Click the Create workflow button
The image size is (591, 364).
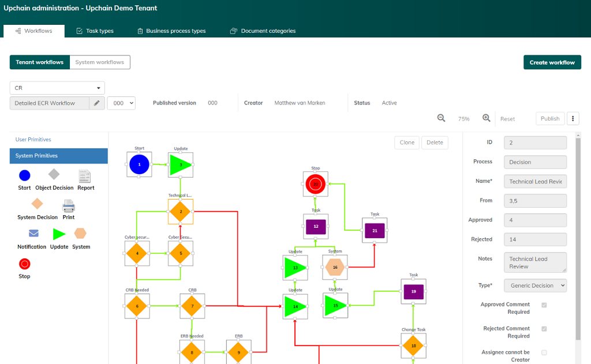pos(552,62)
